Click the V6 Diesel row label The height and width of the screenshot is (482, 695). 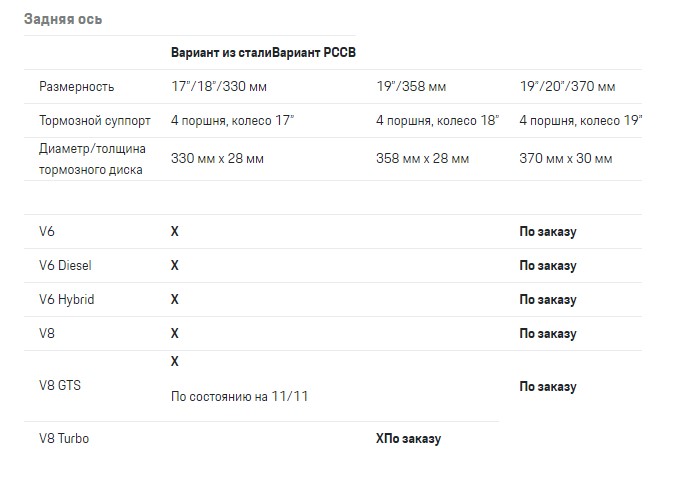[x=66, y=266]
